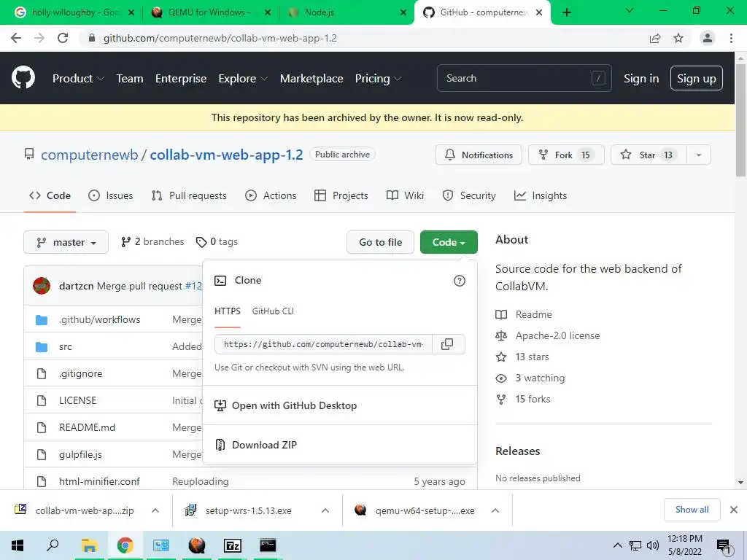747x560 pixels.
Task: Click the network icon in system tray
Action: (x=635, y=545)
